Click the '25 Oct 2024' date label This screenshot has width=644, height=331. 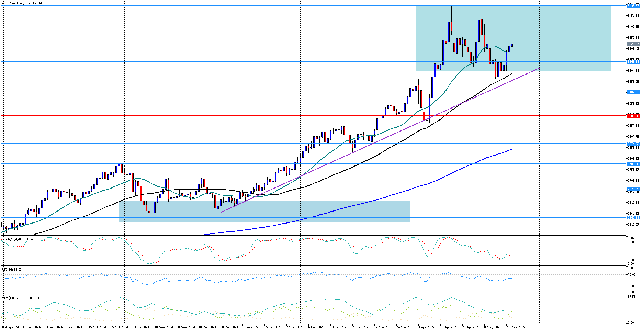click(119, 327)
